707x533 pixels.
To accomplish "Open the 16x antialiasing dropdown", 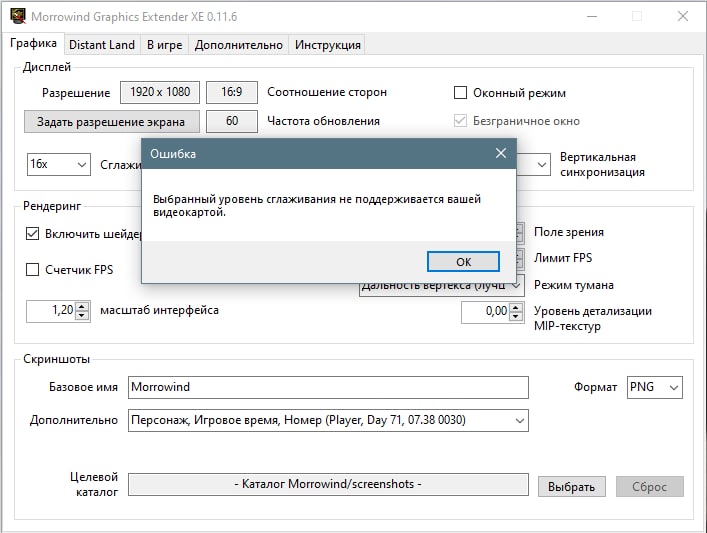I will [x=59, y=164].
